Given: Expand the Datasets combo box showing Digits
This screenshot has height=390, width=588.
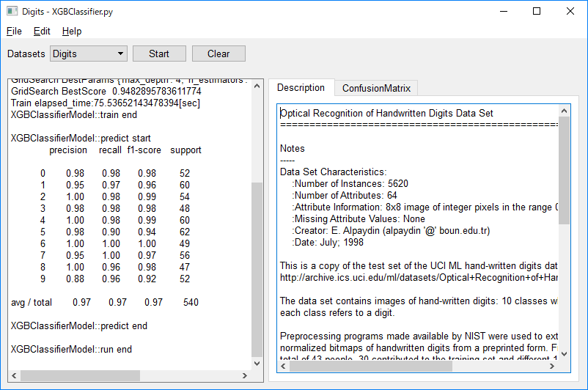Looking at the screenshot, I should pyautogui.click(x=89, y=54).
